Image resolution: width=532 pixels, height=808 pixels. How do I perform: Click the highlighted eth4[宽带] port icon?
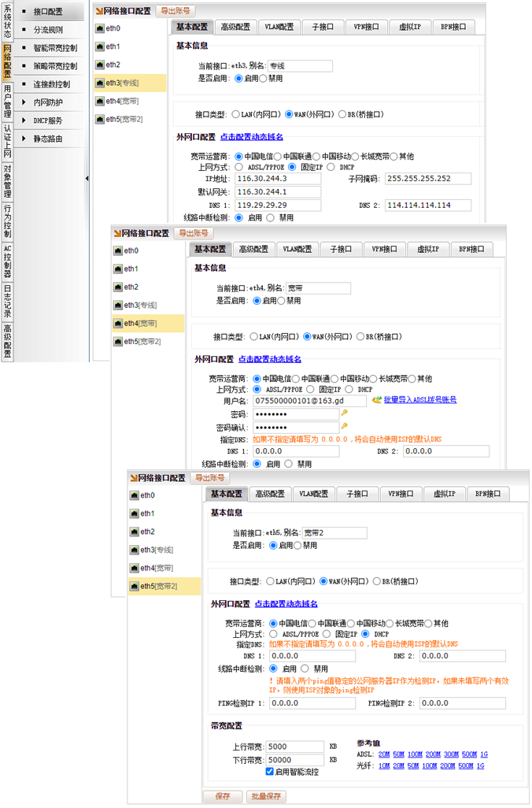click(x=117, y=324)
